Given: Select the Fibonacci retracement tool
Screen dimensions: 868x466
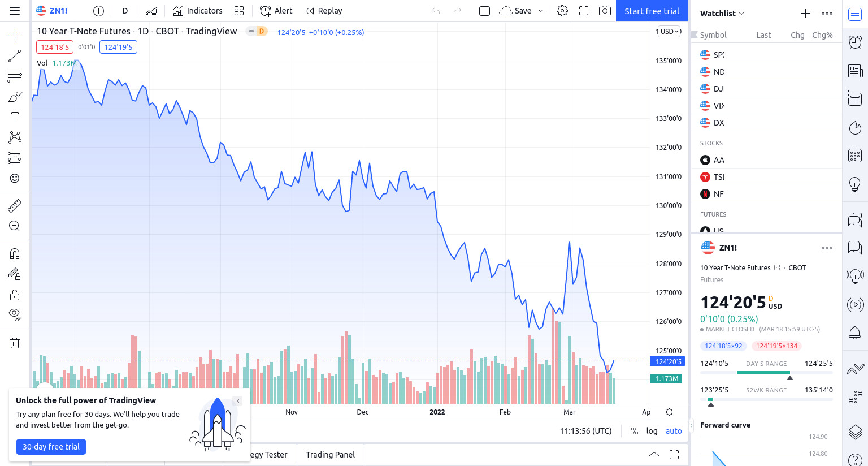Looking at the screenshot, I should tap(15, 76).
